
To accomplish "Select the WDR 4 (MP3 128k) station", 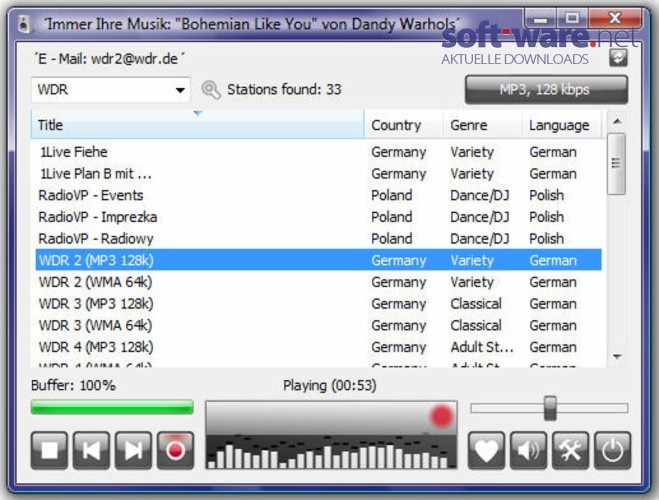I will pyautogui.click(x=319, y=347).
